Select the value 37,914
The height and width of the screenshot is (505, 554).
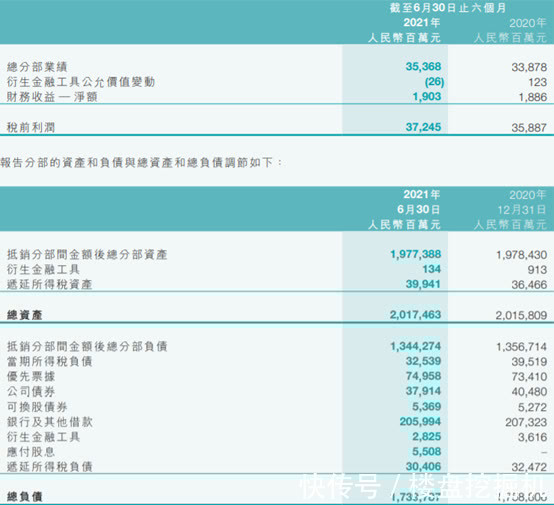pyautogui.click(x=423, y=391)
